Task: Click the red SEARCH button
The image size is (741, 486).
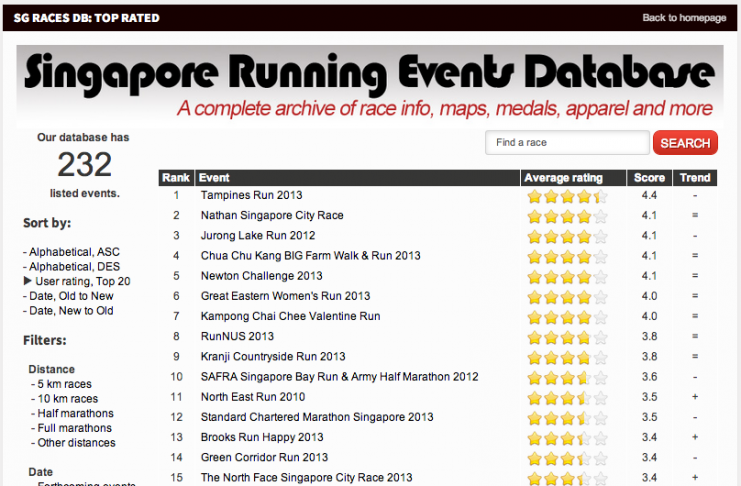Action: pos(685,143)
